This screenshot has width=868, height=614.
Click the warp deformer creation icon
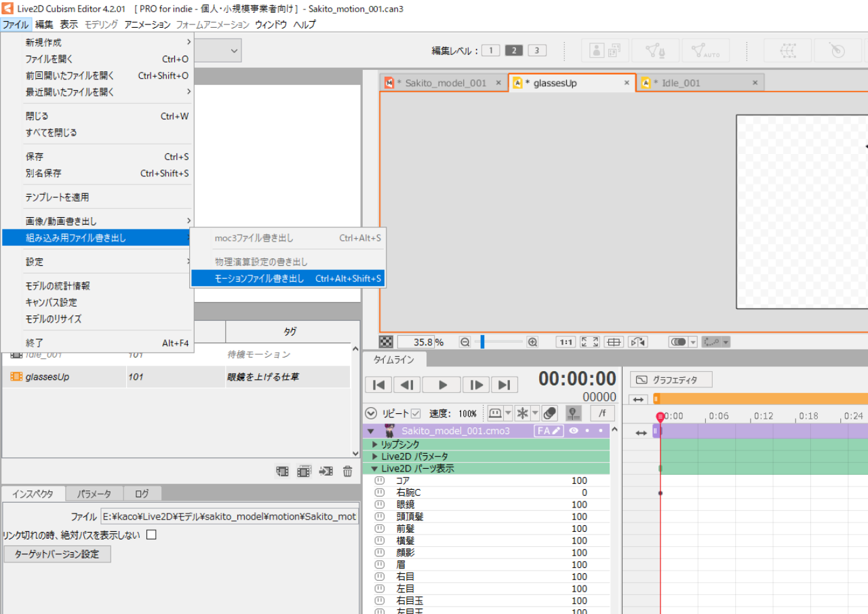click(787, 50)
